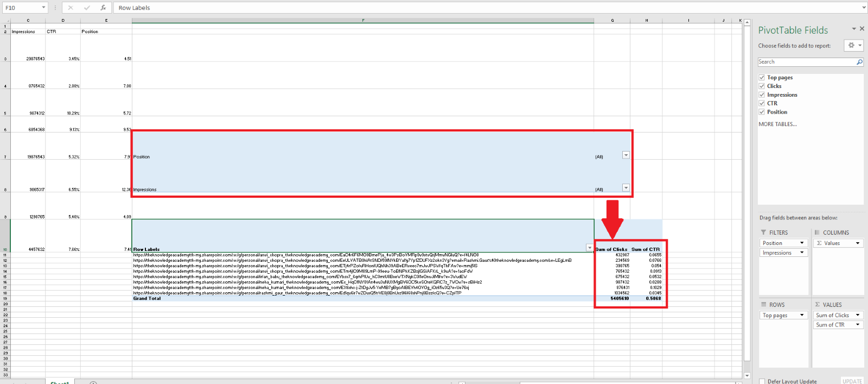
Task: Click the MORE TABLES... link
Action: coord(777,124)
